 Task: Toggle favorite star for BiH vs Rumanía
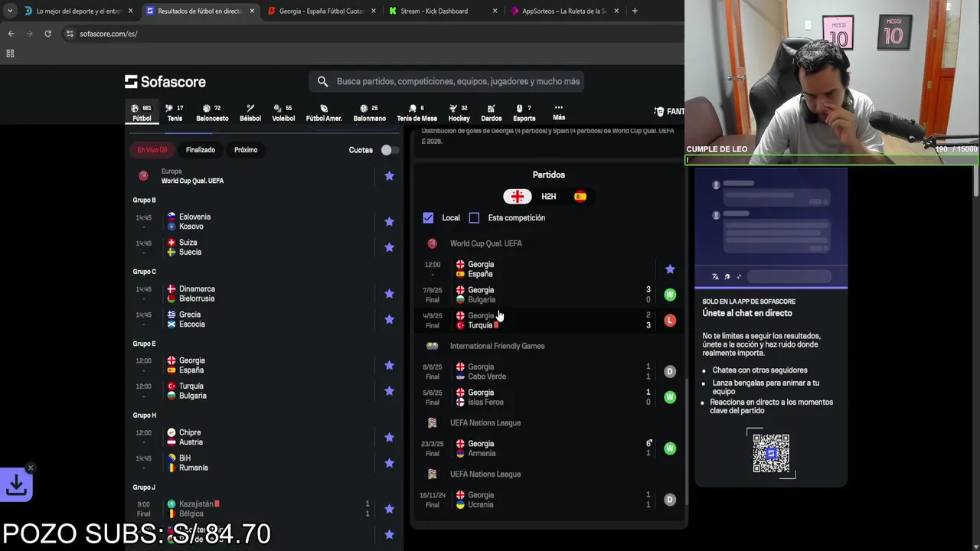(x=389, y=463)
